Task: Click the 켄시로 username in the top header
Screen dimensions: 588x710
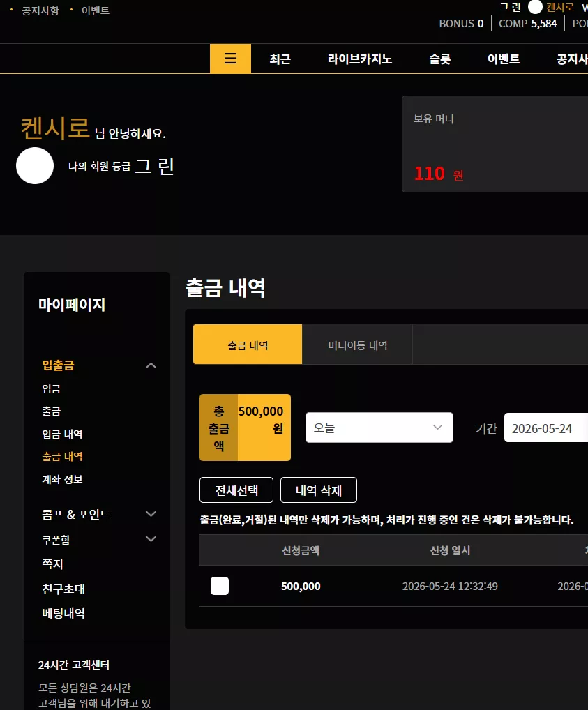Action: [x=560, y=7]
